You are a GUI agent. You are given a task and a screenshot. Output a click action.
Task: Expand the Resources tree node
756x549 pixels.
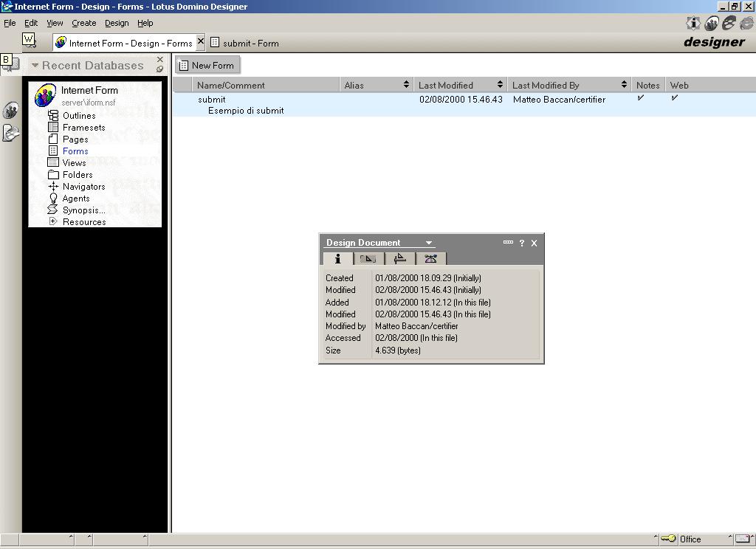(53, 221)
